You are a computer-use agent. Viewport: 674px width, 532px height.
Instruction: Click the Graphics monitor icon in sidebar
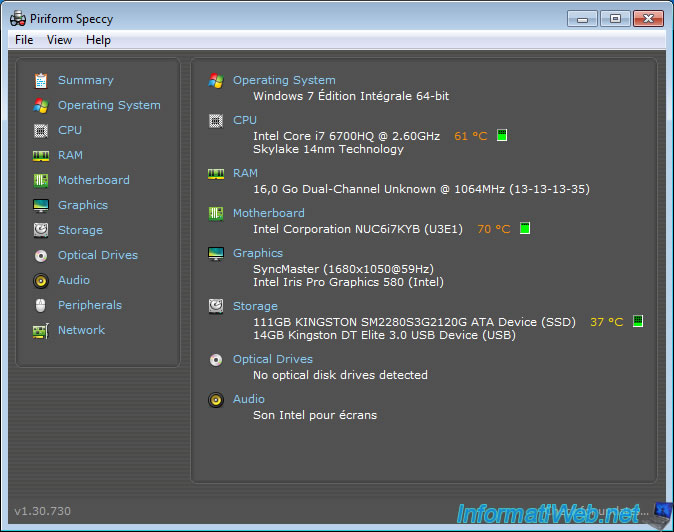pos(41,205)
